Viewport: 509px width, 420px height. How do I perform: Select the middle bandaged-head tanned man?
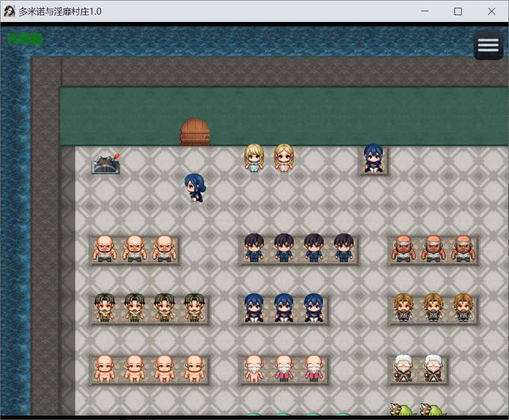click(433, 249)
